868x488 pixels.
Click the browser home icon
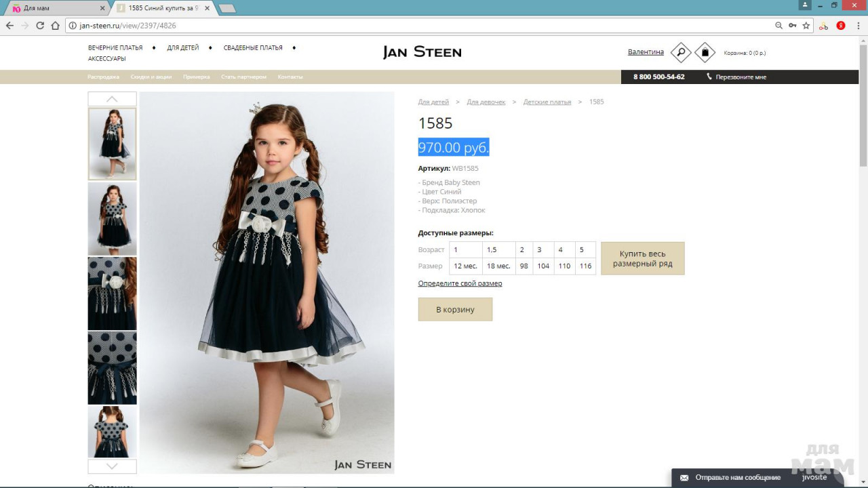56,26
